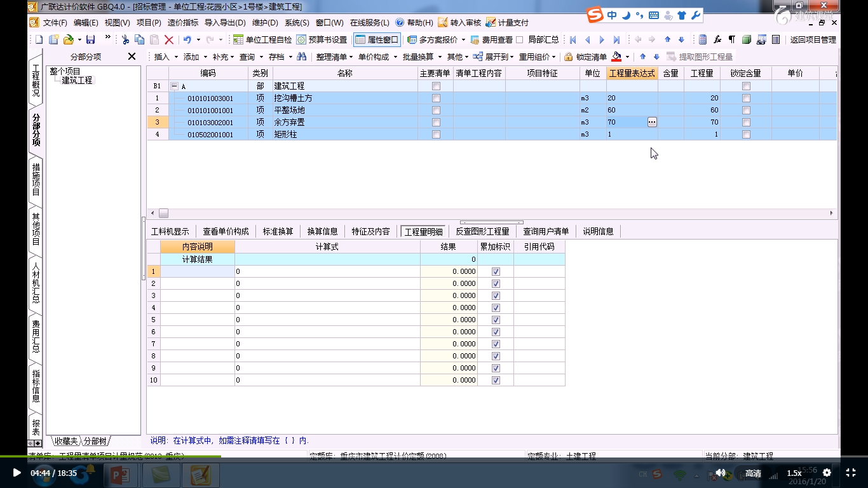Open 单价构成 dropdown

tap(377, 57)
